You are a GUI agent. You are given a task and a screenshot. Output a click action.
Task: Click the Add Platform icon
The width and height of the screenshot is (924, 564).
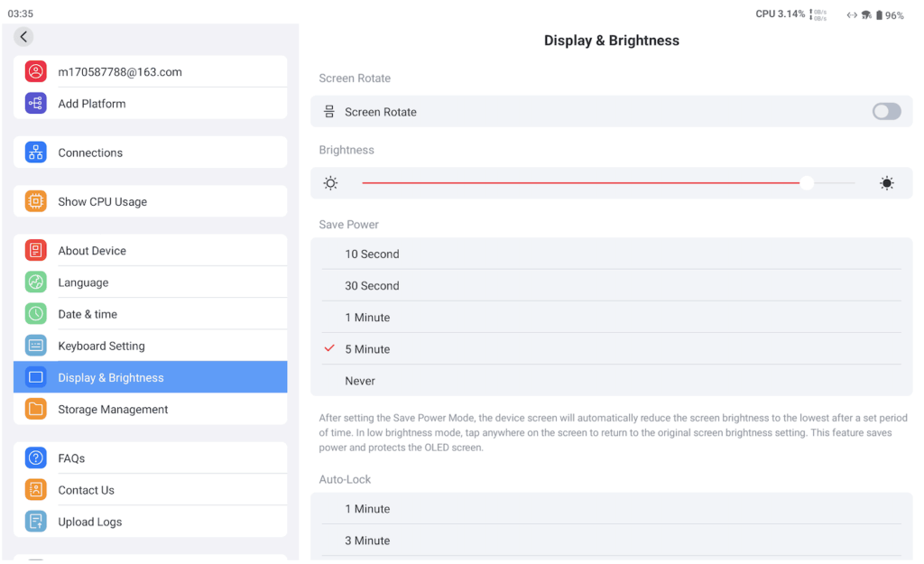[35, 104]
